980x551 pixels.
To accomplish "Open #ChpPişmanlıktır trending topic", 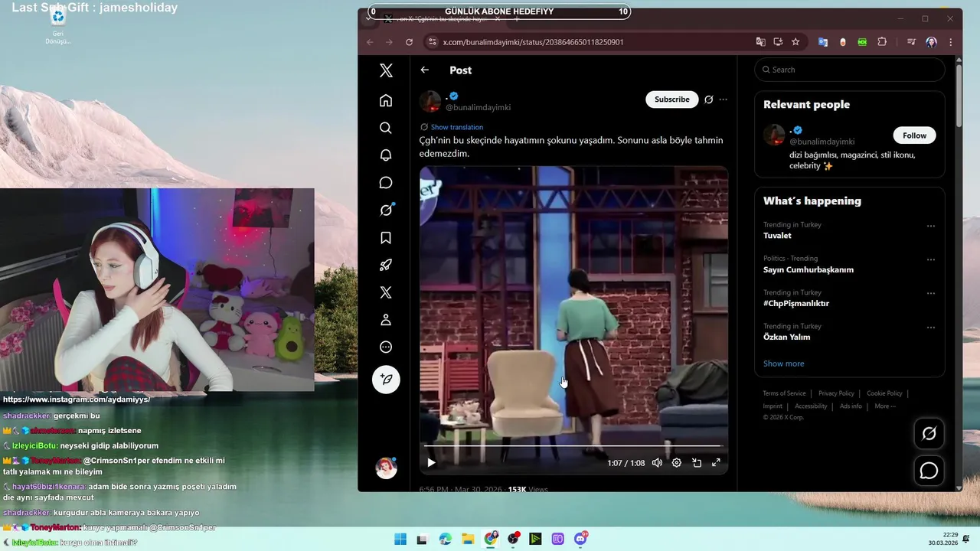I will [796, 303].
